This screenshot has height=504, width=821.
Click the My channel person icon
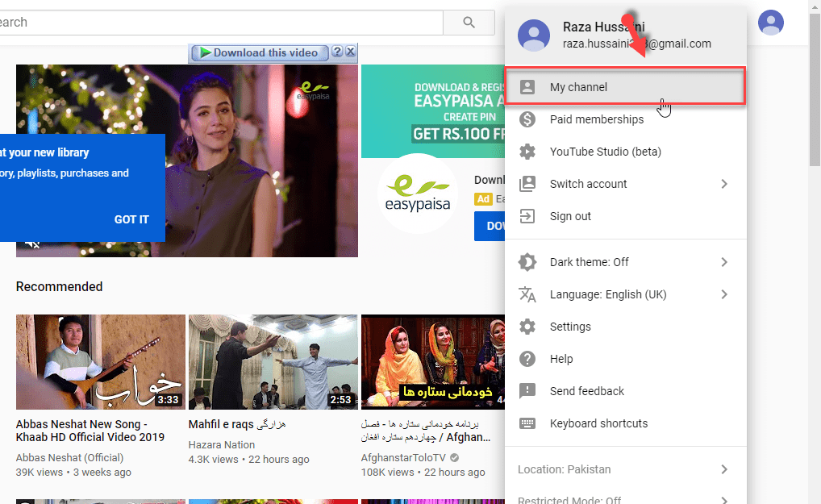527,86
